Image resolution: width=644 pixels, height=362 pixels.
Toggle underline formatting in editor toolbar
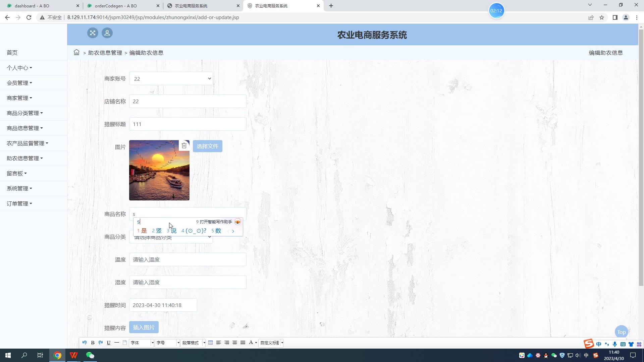click(x=108, y=343)
